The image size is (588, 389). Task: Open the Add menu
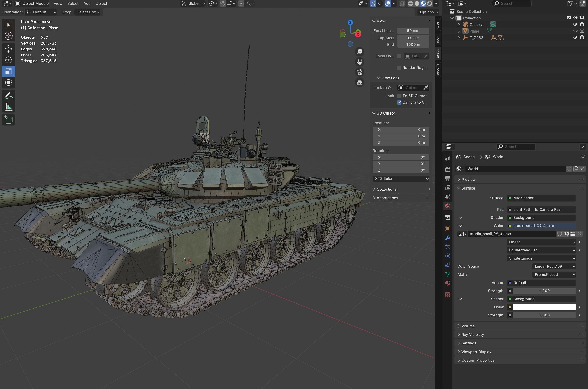click(x=87, y=3)
